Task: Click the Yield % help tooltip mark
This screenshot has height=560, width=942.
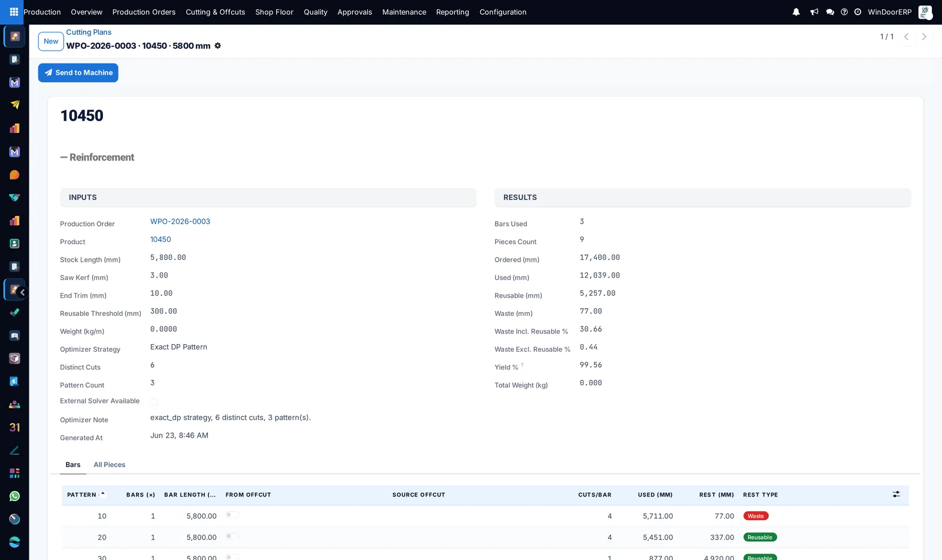Action: pos(522,365)
